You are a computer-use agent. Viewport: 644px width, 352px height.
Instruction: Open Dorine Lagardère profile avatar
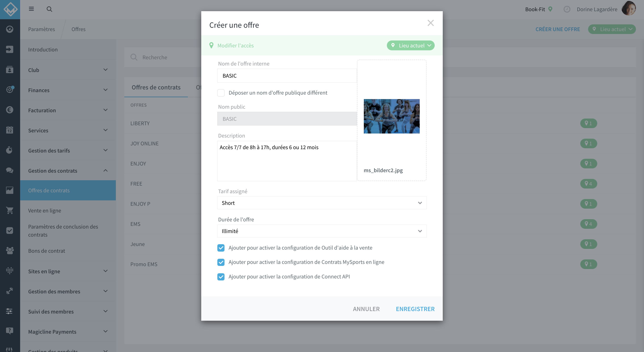click(629, 8)
